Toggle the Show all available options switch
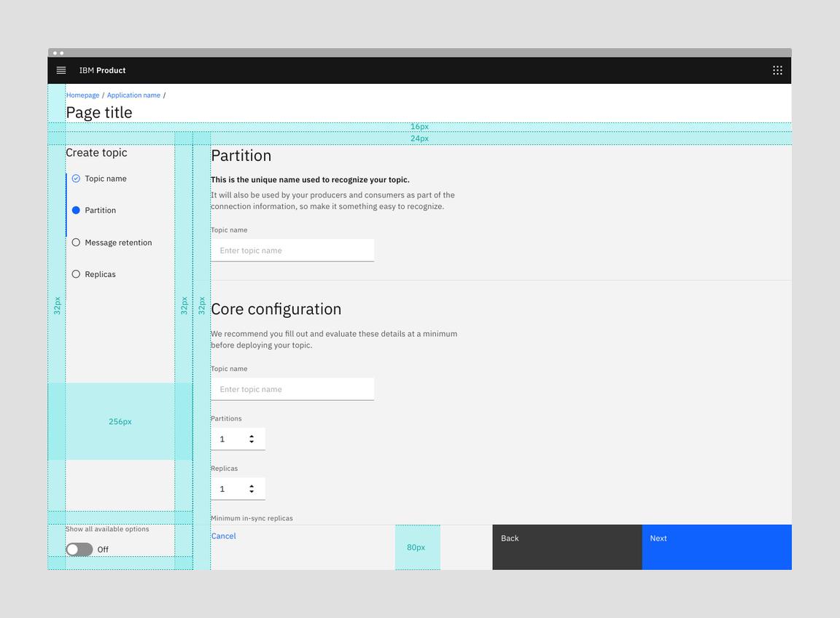The height and width of the screenshot is (618, 840). click(78, 549)
